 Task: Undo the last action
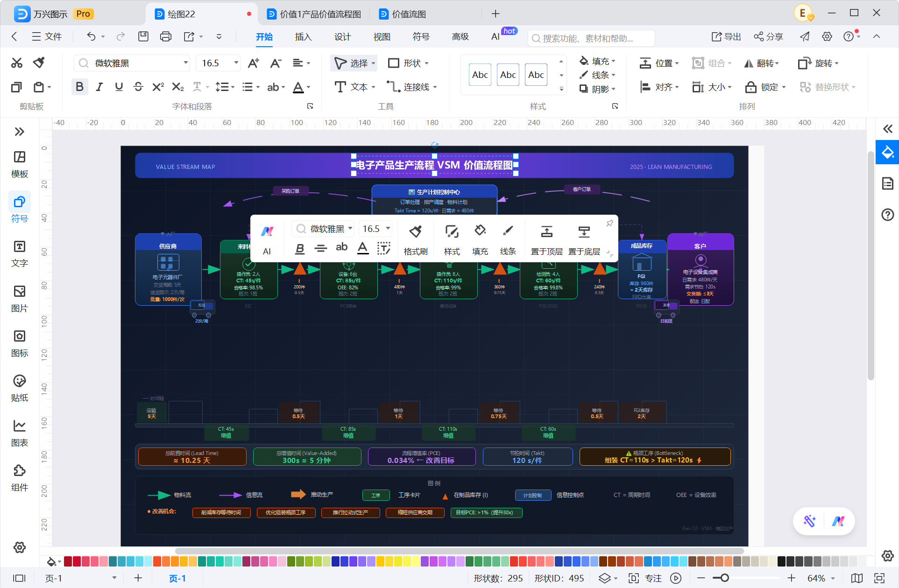coord(91,36)
